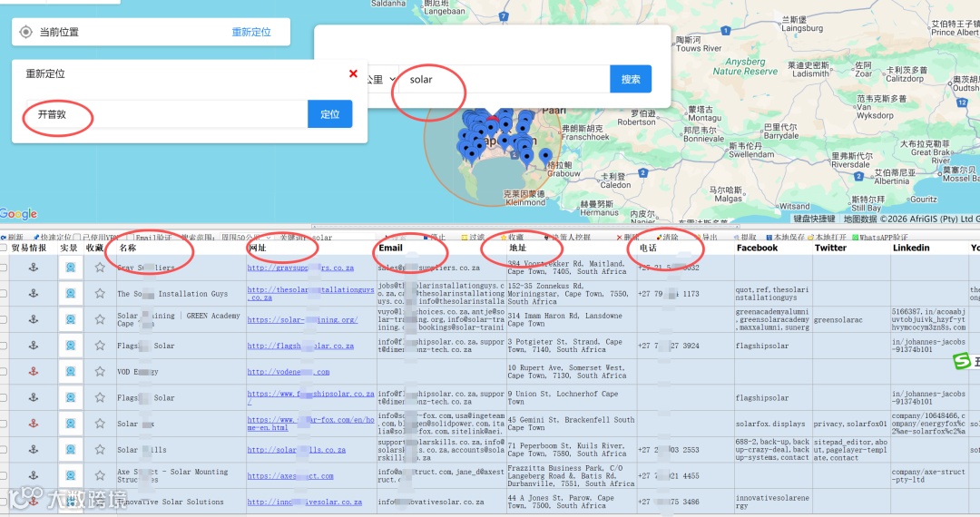Click the current location target icon
Image resolution: width=980 pixels, height=517 pixels.
click(25, 32)
